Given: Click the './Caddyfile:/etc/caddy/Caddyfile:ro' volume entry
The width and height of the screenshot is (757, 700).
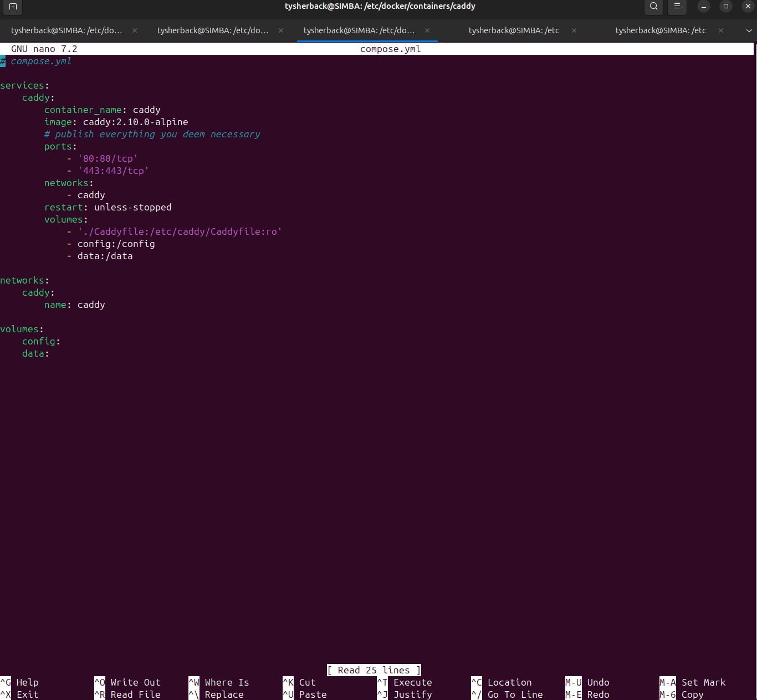Looking at the screenshot, I should [180, 231].
